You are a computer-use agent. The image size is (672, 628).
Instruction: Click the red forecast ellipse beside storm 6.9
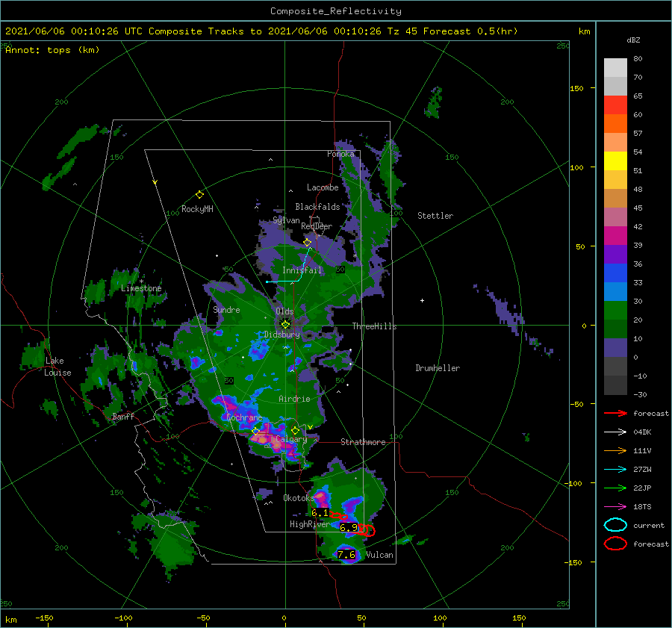pos(367,531)
